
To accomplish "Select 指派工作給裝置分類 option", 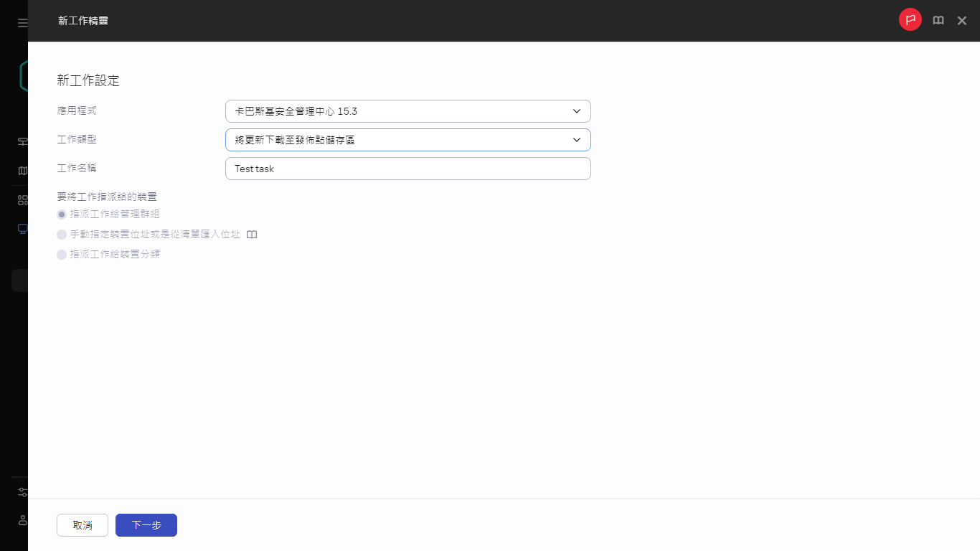I will [62, 254].
